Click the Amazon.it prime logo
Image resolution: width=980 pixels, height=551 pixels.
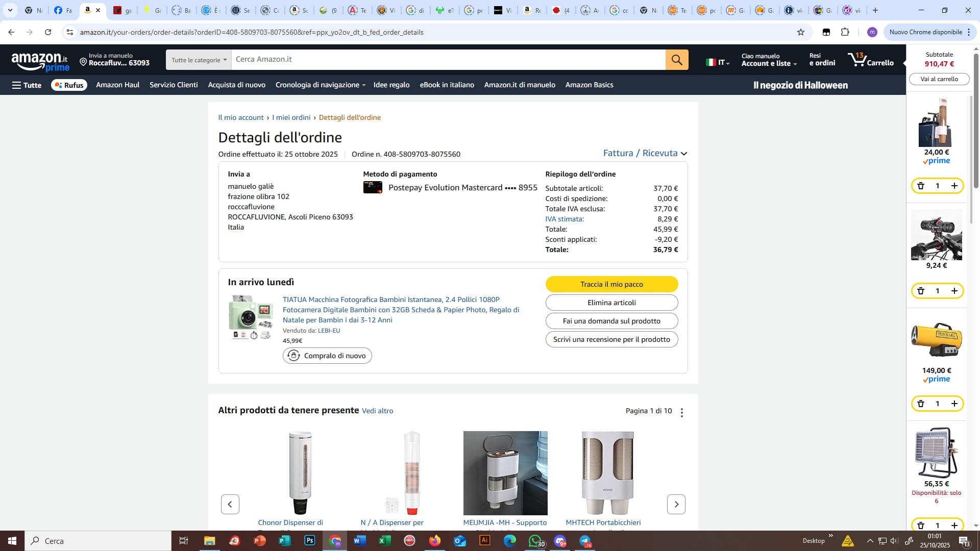pyautogui.click(x=40, y=62)
